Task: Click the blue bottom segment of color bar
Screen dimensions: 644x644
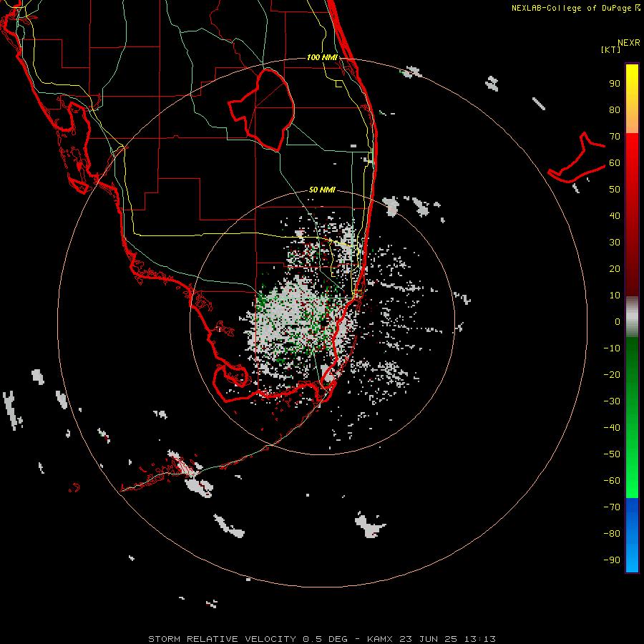Action: [x=632, y=535]
